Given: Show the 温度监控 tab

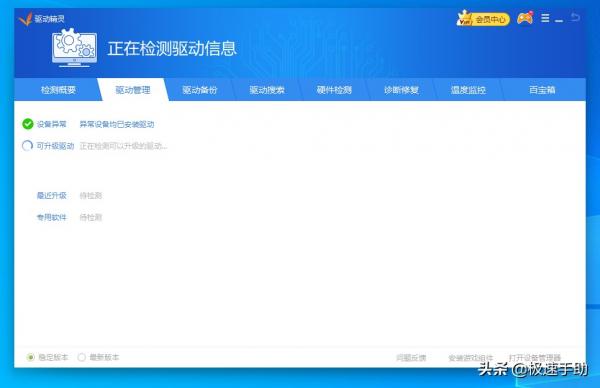Looking at the screenshot, I should tap(468, 90).
